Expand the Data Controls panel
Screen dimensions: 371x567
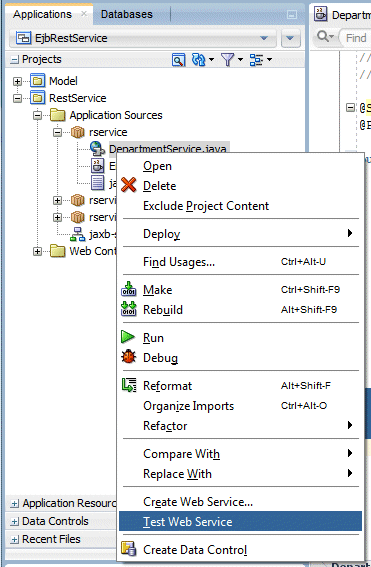pyautogui.click(x=14, y=521)
